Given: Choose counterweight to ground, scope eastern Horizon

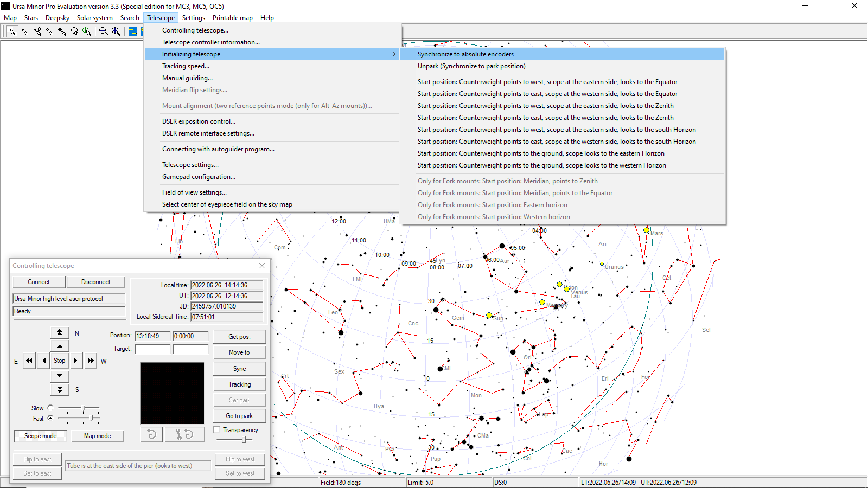Looking at the screenshot, I should pos(562,153).
